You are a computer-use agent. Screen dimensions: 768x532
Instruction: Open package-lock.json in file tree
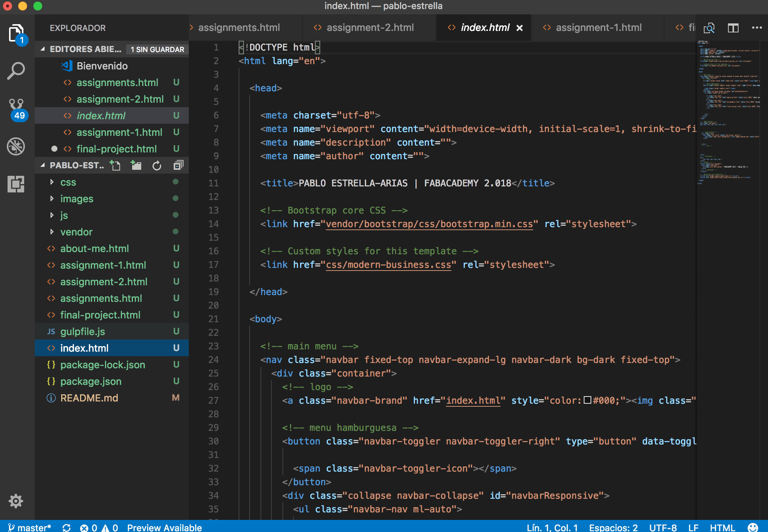(112, 364)
